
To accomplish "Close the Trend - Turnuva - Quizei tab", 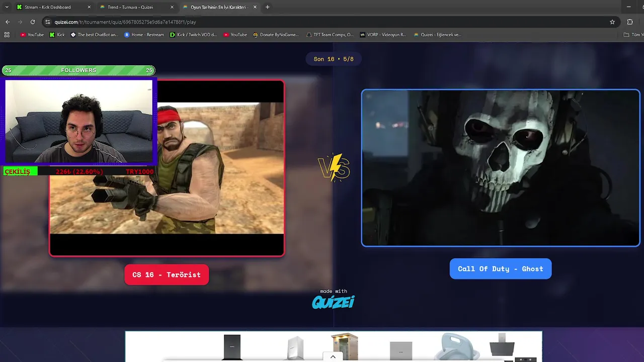I will pos(172,7).
